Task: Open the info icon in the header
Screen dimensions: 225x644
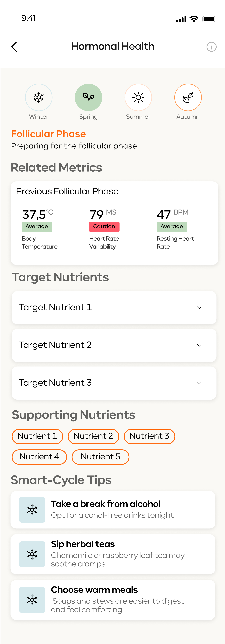Action: click(211, 47)
